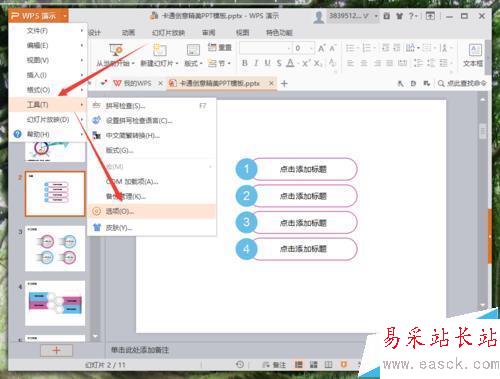This screenshot has width=500, height=379.
Task: Align text left in the ribbon
Action: 350,63
